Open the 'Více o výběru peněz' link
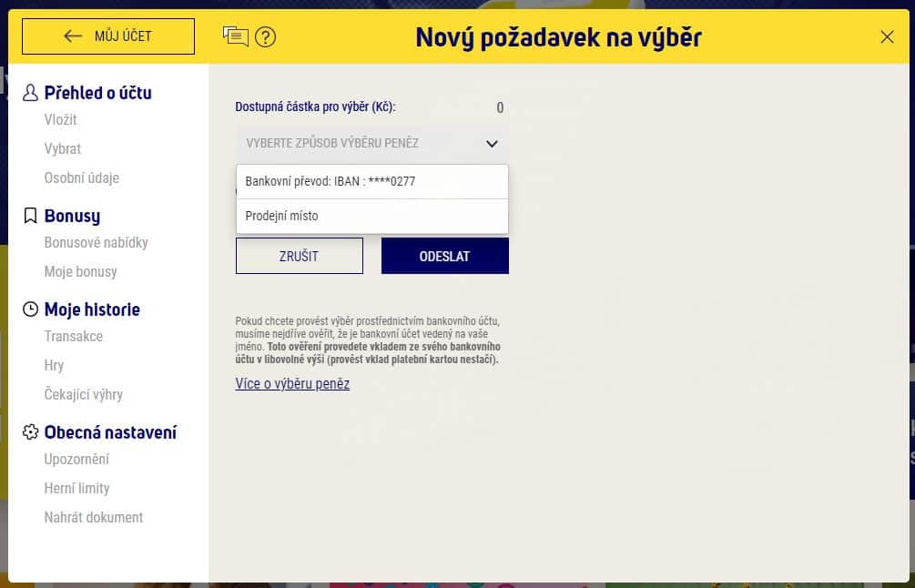This screenshot has width=915, height=588. [292, 384]
